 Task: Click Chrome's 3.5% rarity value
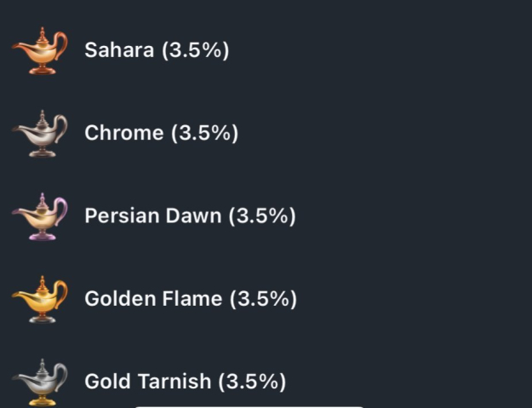[x=204, y=134]
